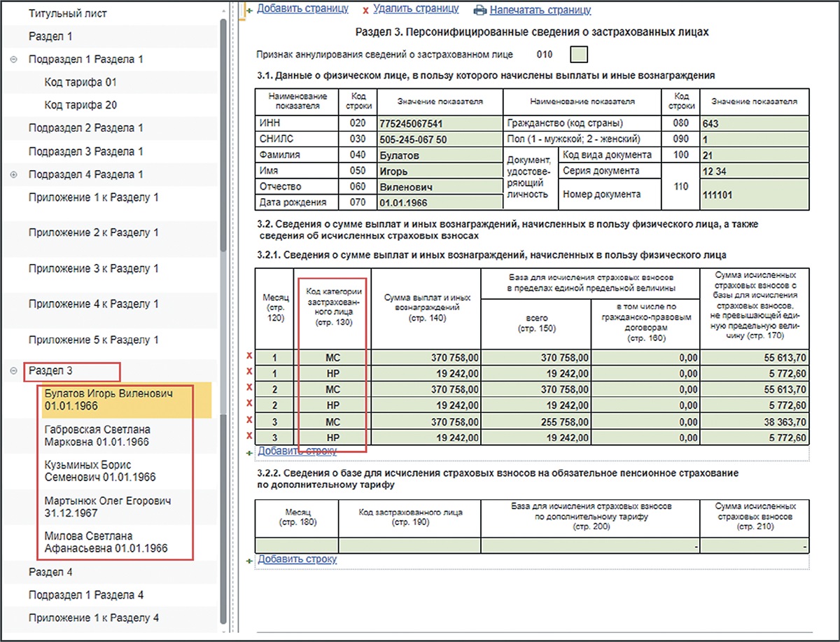
Task: Open Титульный лист in the sidebar
Action: (x=68, y=13)
